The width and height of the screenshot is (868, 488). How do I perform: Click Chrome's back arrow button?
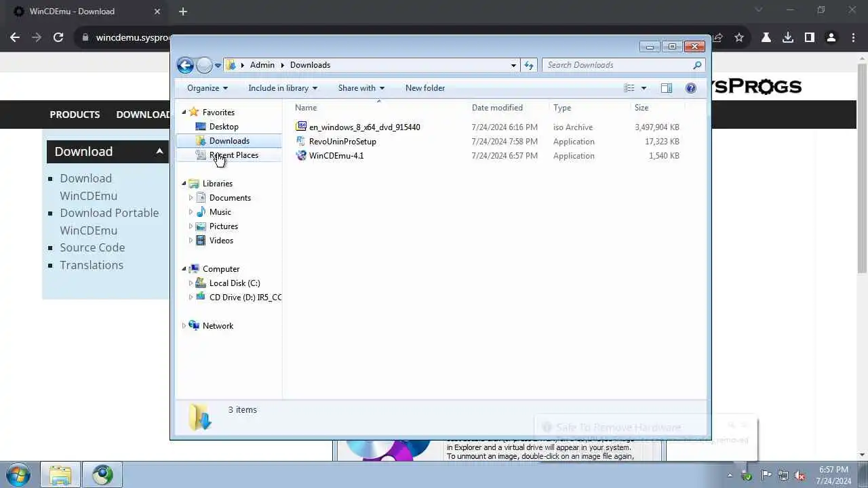click(x=15, y=38)
